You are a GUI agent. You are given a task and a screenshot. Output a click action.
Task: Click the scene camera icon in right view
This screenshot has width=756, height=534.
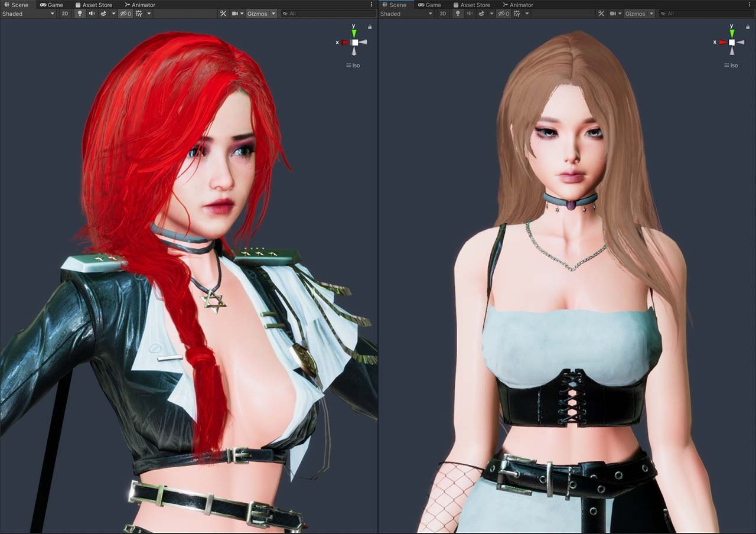[x=613, y=14]
